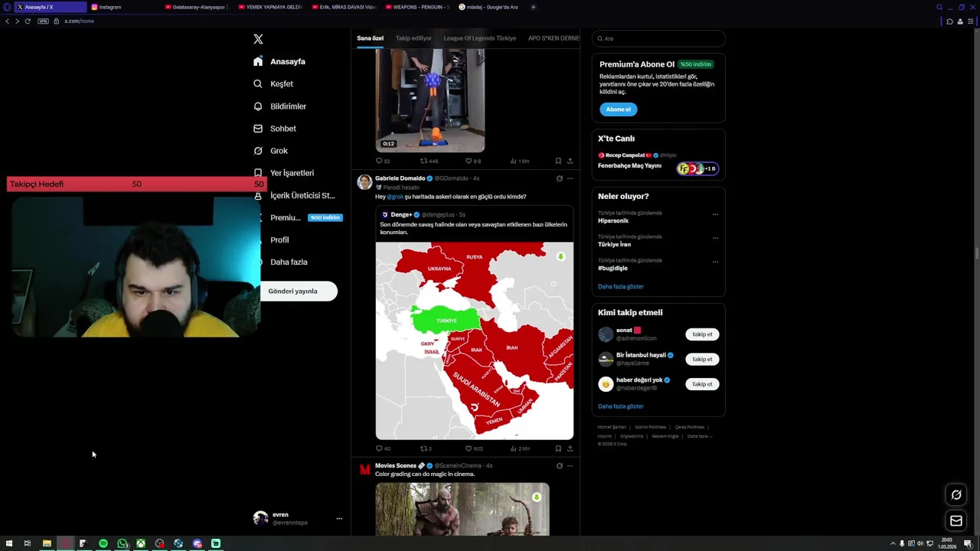Open more menu on Movies Scenes post
The width and height of the screenshot is (980, 551).
(570, 465)
